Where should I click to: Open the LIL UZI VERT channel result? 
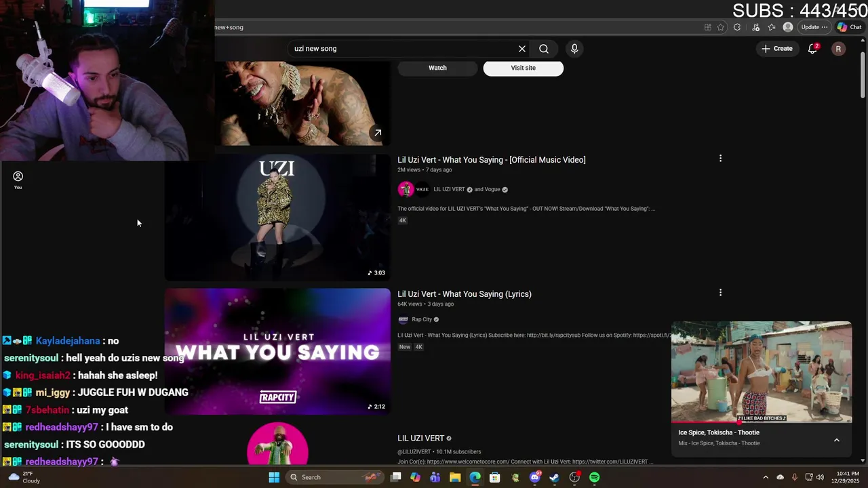[x=420, y=439]
